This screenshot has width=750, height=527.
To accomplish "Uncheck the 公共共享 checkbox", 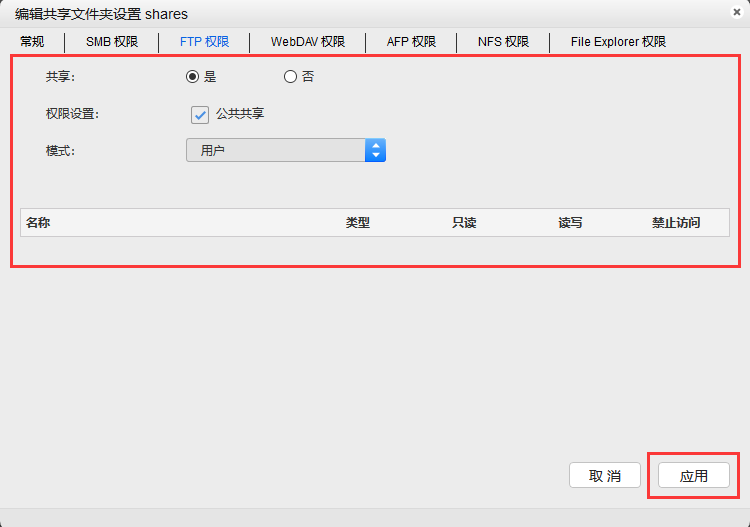I will click(200, 114).
